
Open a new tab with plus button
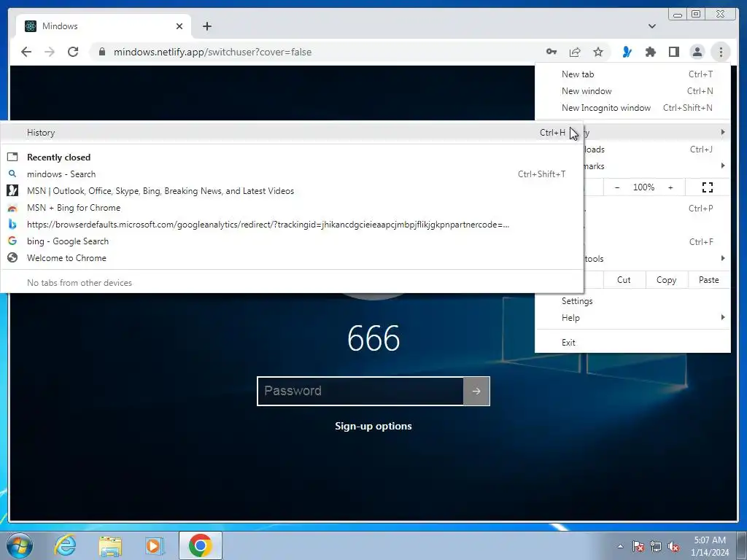coord(206,26)
